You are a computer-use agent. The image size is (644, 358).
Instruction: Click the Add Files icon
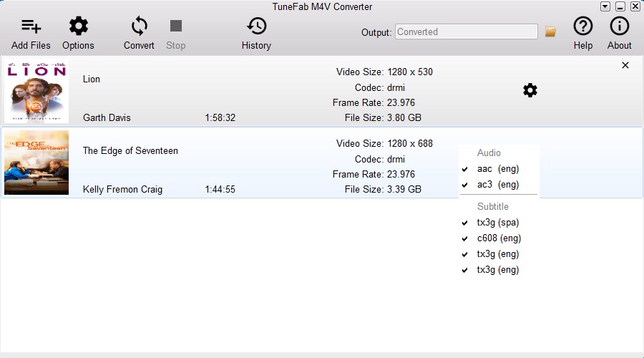tap(31, 26)
